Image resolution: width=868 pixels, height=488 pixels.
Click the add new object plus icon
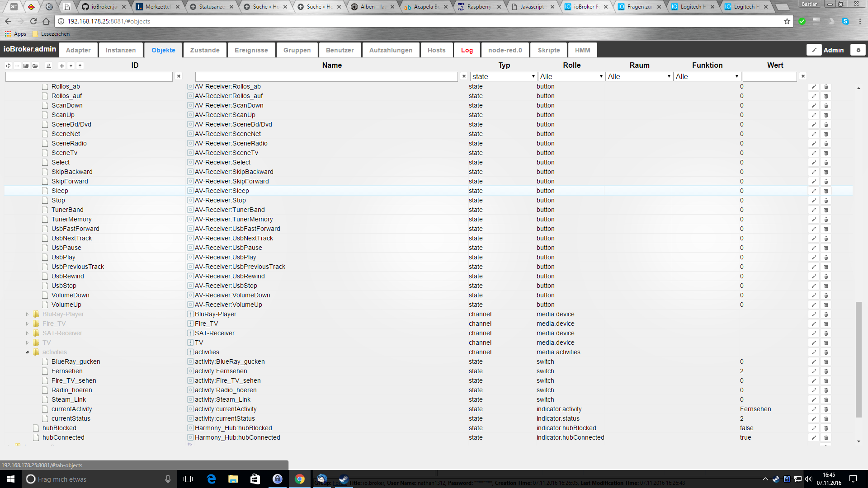[x=62, y=66]
